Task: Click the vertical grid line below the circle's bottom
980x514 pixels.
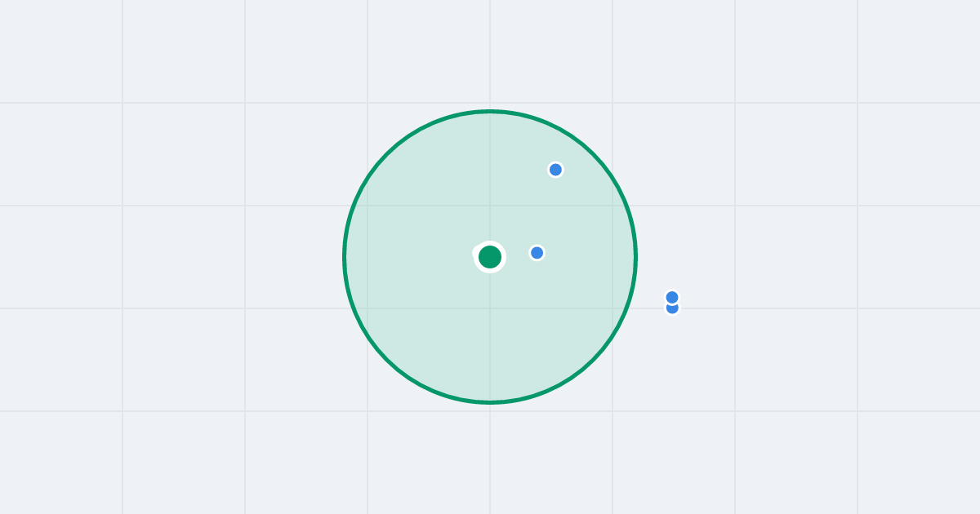Action: pos(490,459)
